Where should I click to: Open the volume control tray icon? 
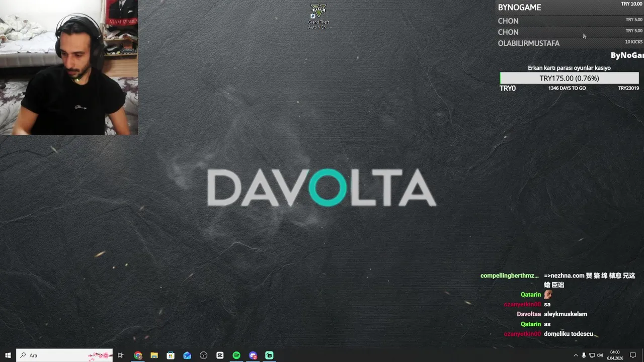(600, 355)
